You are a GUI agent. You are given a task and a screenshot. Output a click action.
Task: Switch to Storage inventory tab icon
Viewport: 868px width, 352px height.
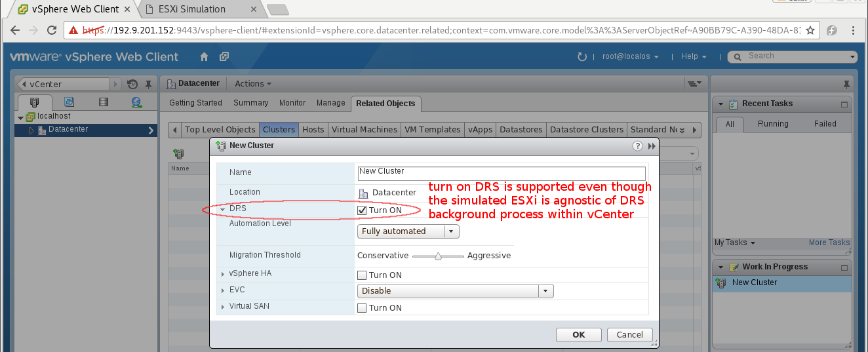click(x=103, y=102)
